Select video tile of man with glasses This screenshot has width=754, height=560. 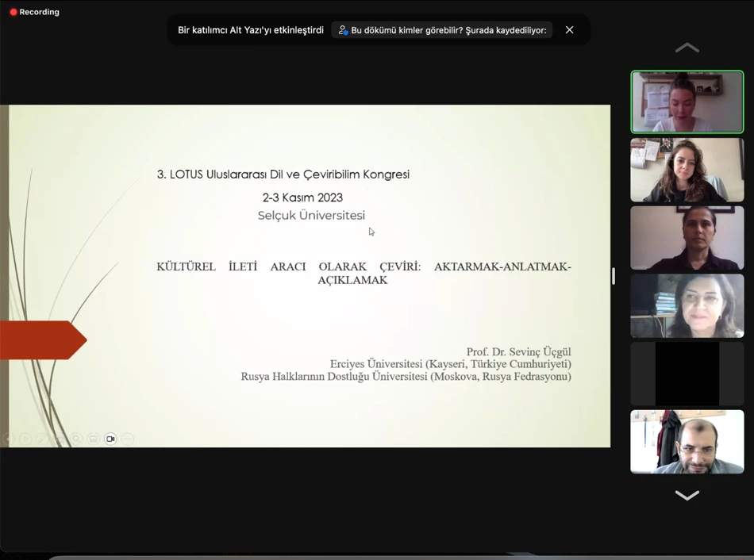point(687,441)
